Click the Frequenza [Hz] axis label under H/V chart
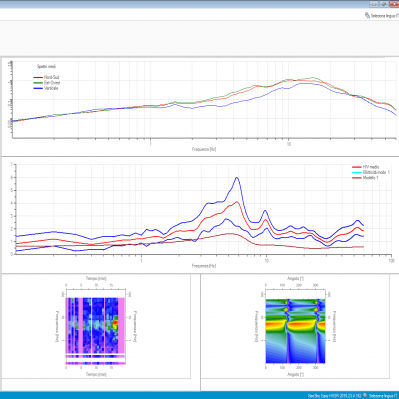The height and width of the screenshot is (399, 399). pyautogui.click(x=204, y=266)
